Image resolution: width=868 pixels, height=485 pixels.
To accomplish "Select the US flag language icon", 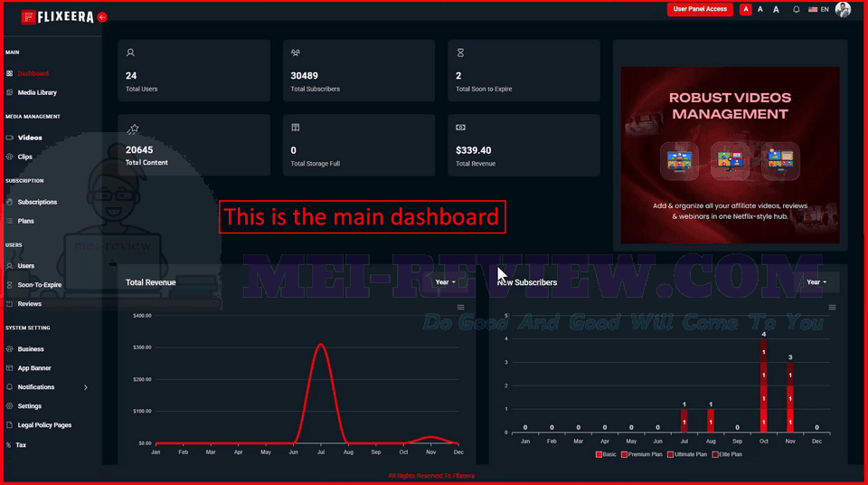I will 813,9.
